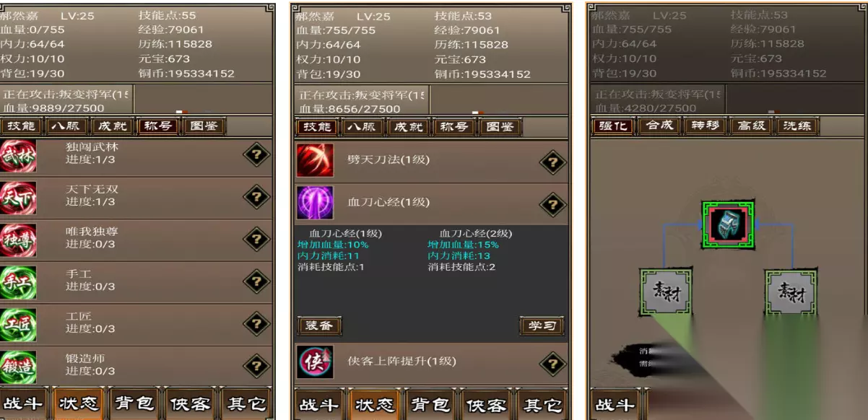Switch to the 洗练 tab
Screen dimensions: 868x420
[797, 126]
